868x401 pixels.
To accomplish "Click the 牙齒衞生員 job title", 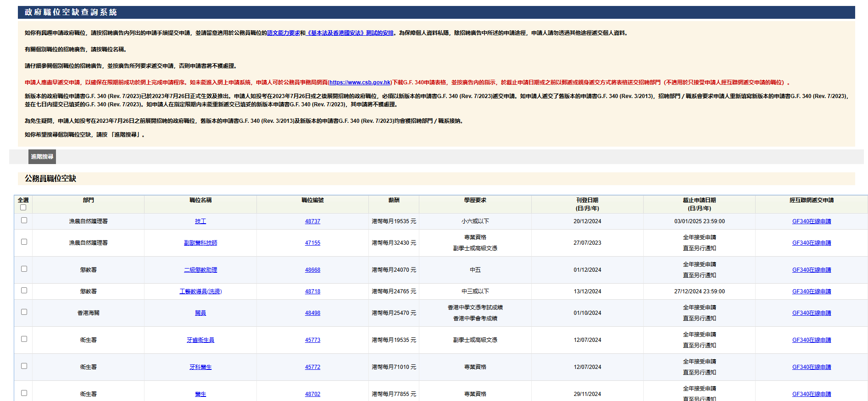I will pyautogui.click(x=200, y=340).
